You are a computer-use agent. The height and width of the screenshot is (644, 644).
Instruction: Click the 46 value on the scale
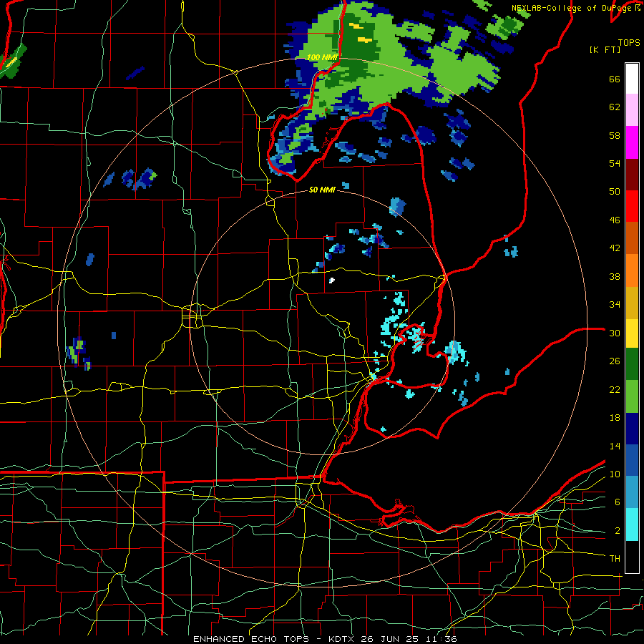pos(615,220)
